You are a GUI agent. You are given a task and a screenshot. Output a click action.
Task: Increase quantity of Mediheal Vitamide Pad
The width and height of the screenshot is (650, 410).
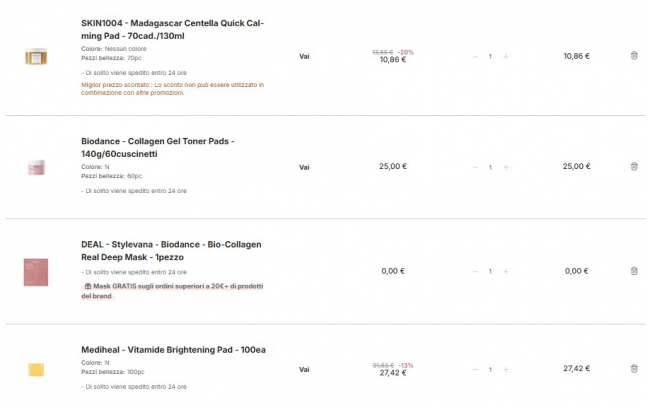pyautogui.click(x=506, y=369)
